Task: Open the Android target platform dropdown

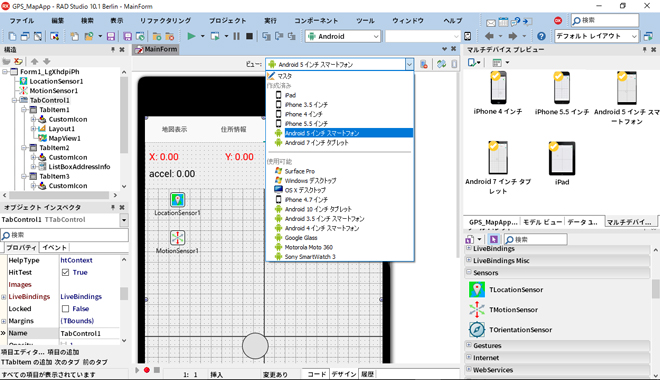Action: 376,37
